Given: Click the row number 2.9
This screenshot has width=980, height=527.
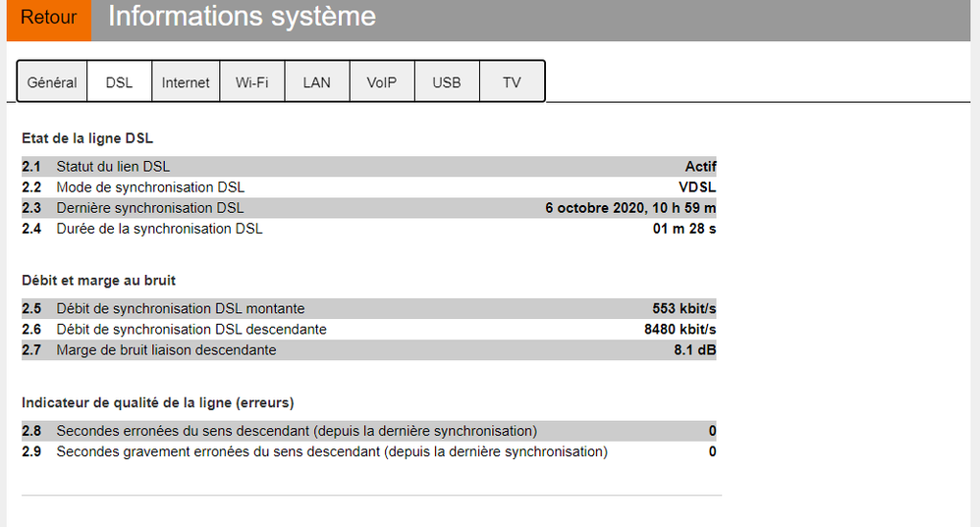Looking at the screenshot, I should click(x=31, y=451).
